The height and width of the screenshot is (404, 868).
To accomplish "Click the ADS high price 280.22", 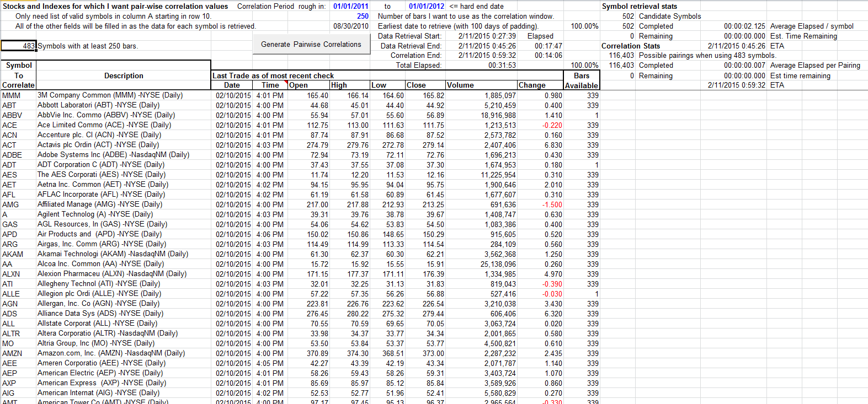I will [358, 314].
